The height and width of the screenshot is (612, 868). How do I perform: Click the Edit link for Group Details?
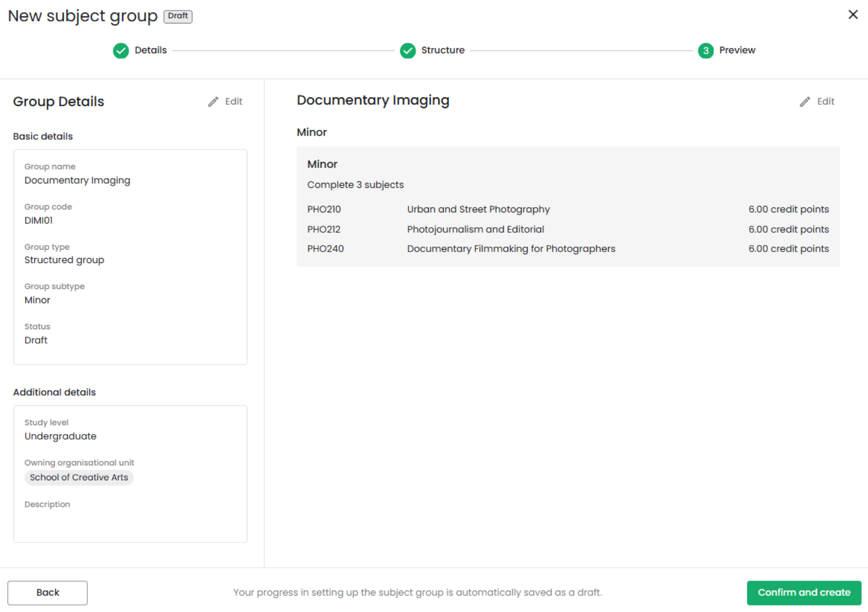click(x=234, y=101)
